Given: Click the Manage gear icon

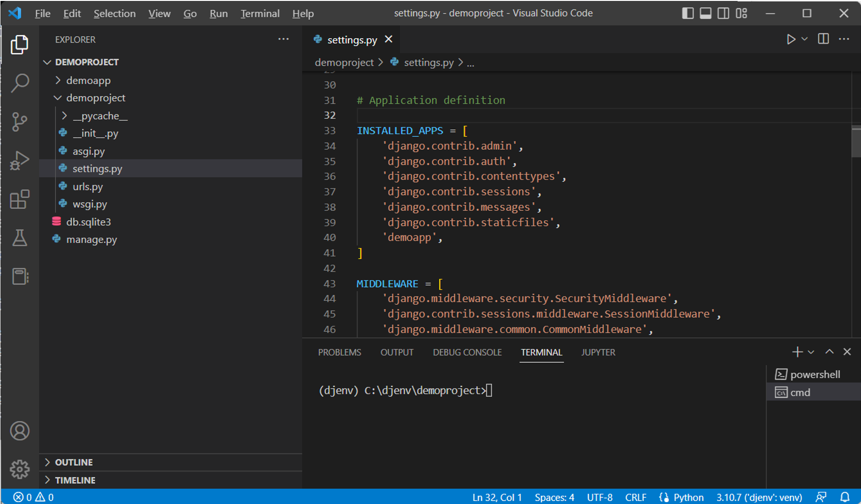Looking at the screenshot, I should pos(19,469).
